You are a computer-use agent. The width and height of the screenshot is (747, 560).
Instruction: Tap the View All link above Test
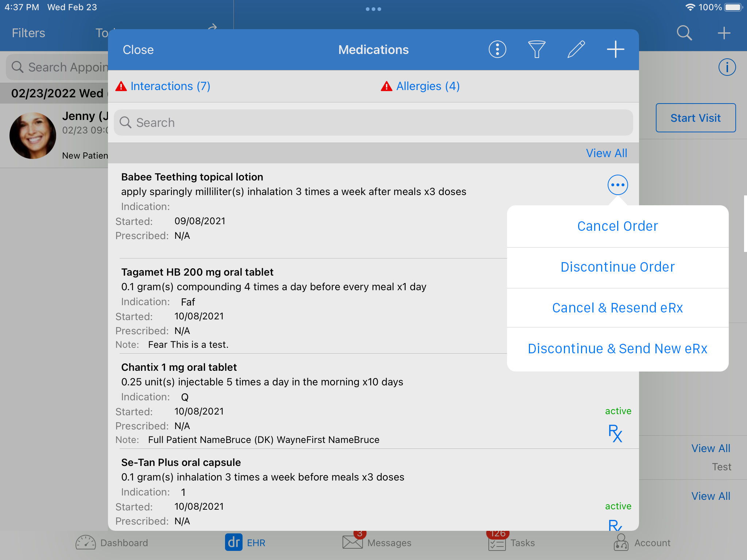pyautogui.click(x=711, y=448)
